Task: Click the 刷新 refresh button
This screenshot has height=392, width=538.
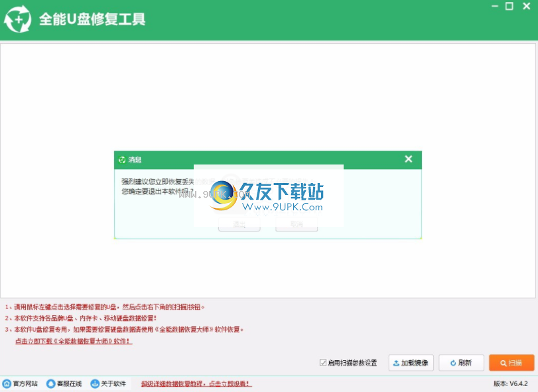Action: coord(461,363)
